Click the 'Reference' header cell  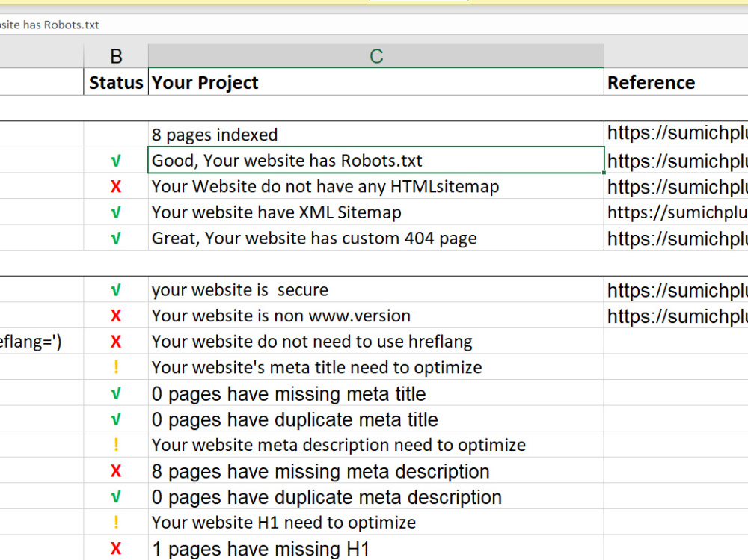(676, 82)
